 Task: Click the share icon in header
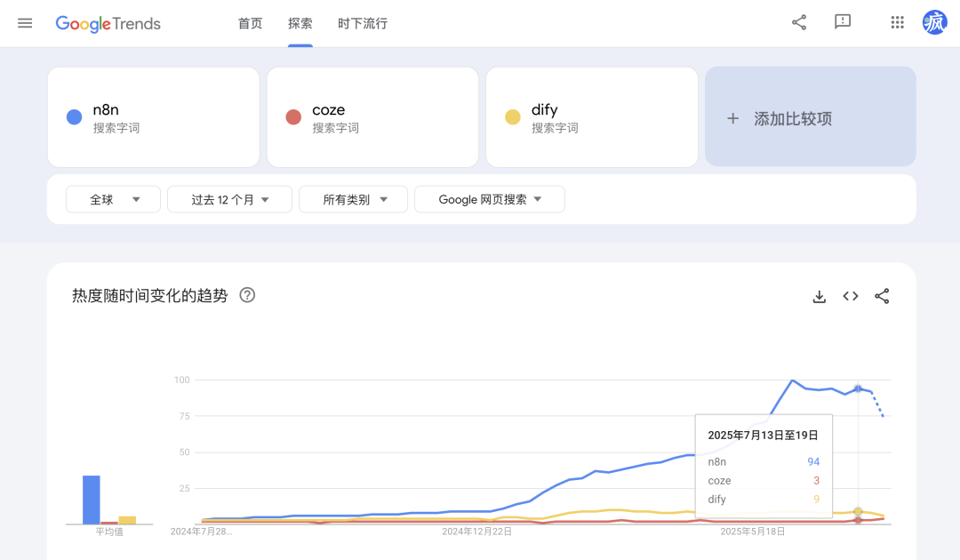pos(799,23)
